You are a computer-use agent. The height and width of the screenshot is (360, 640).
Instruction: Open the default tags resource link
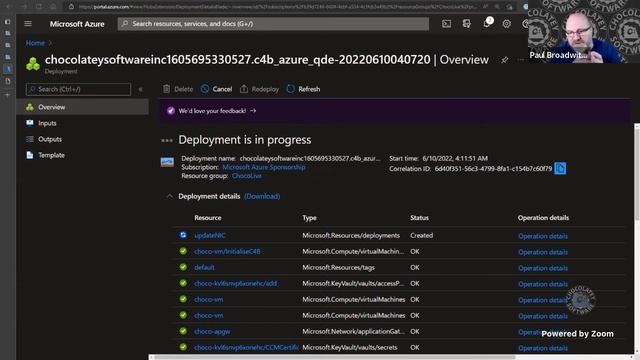tap(204, 267)
